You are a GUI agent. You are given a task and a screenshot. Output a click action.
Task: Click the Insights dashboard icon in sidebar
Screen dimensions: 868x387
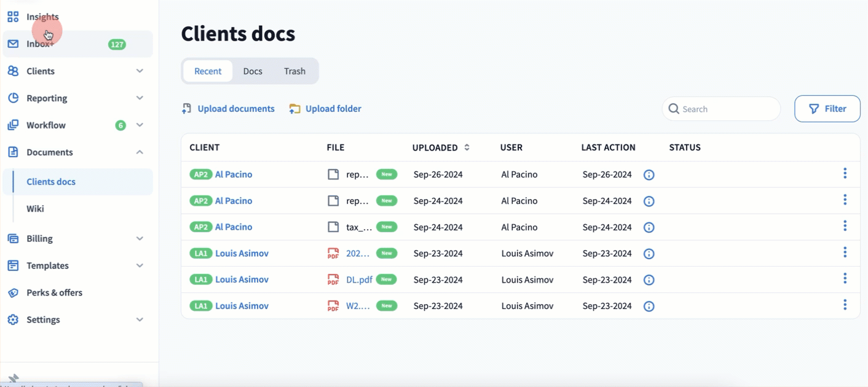pos(13,17)
